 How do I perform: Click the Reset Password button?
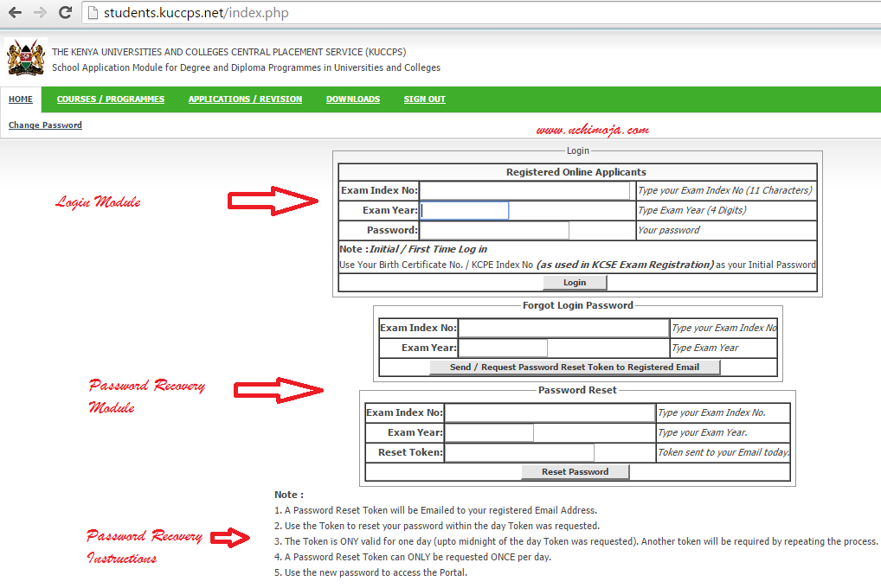575,472
